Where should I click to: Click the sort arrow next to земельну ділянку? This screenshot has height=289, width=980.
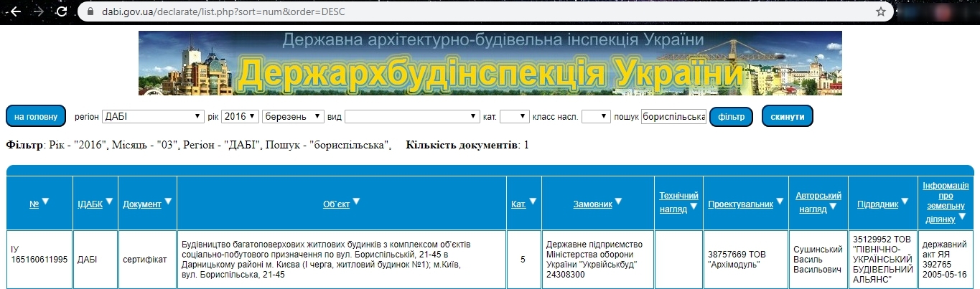(963, 218)
